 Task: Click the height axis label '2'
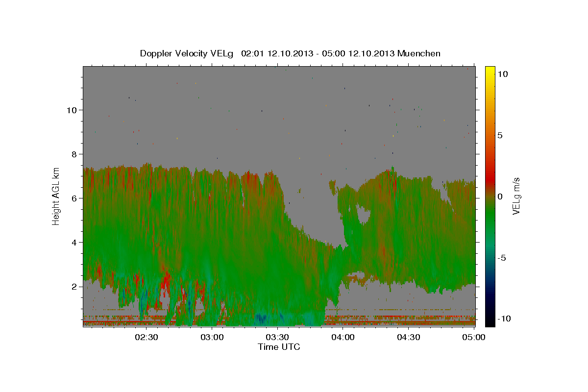[x=73, y=287]
